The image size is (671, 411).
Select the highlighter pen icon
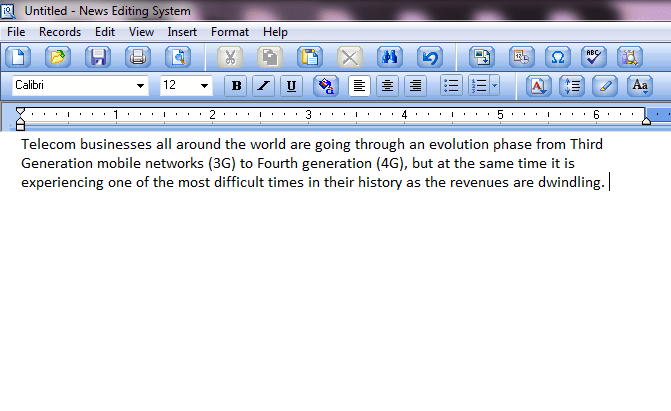tap(605, 86)
